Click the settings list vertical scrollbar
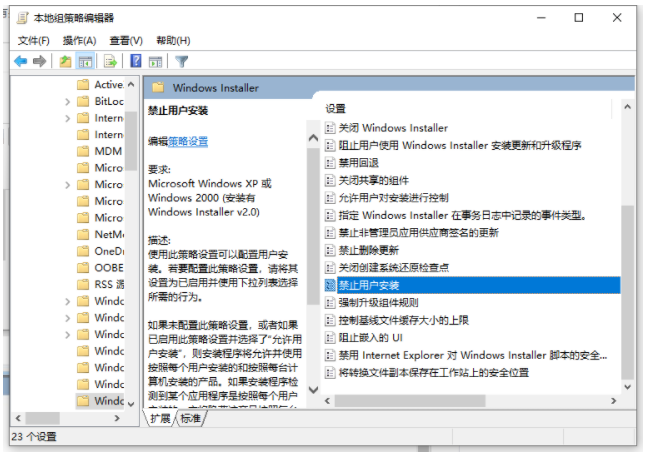Viewport: 650px width, 456px height. click(x=627, y=250)
